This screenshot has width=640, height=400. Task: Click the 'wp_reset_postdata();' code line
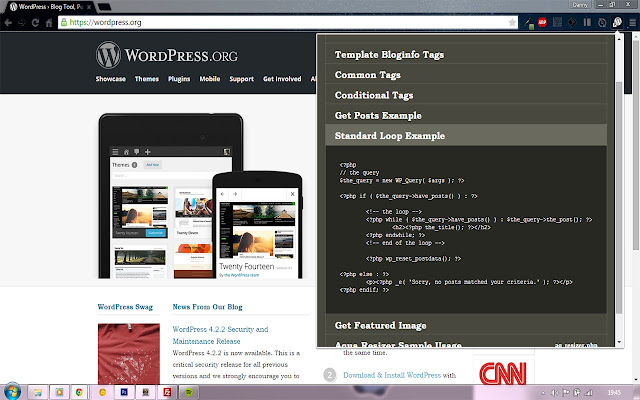tap(413, 258)
